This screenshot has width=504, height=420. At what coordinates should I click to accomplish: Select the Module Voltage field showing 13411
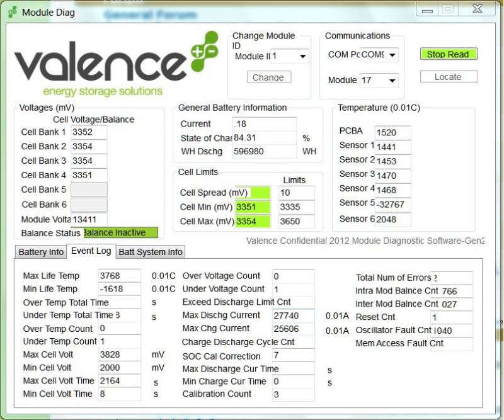click(89, 220)
